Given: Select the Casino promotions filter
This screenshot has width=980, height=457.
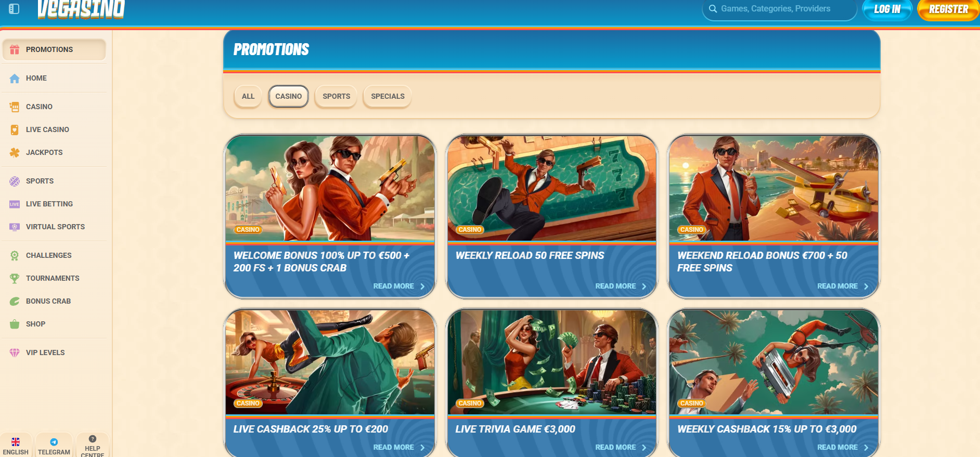Looking at the screenshot, I should [289, 96].
